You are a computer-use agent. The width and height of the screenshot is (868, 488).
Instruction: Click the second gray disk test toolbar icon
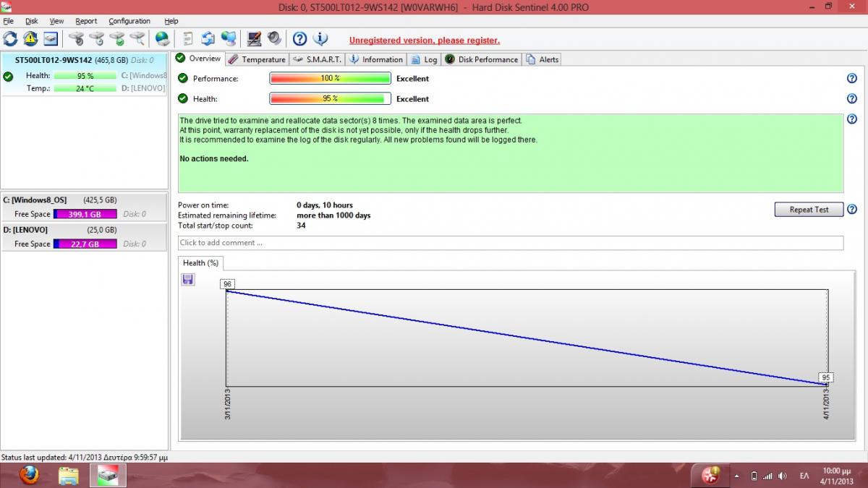point(96,38)
